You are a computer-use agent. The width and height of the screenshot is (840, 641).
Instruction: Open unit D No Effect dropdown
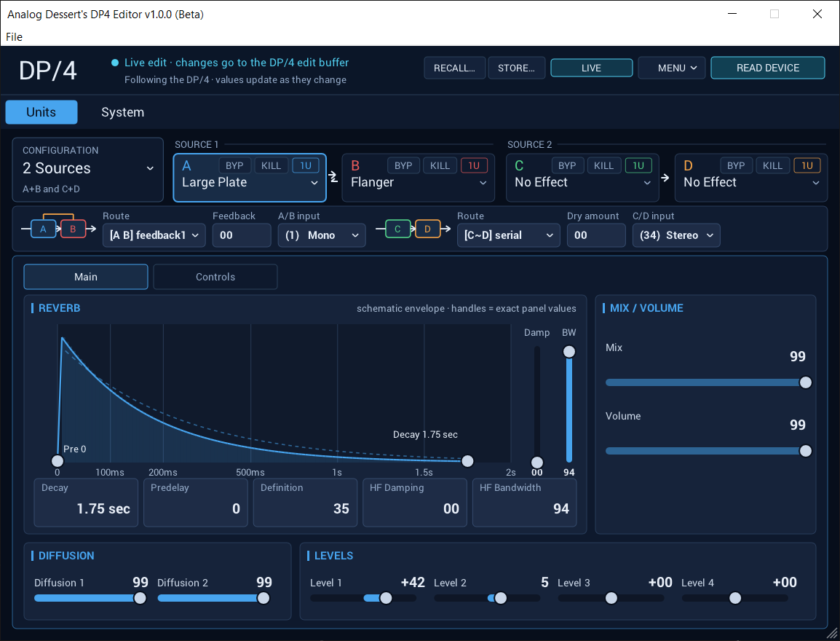coord(751,183)
